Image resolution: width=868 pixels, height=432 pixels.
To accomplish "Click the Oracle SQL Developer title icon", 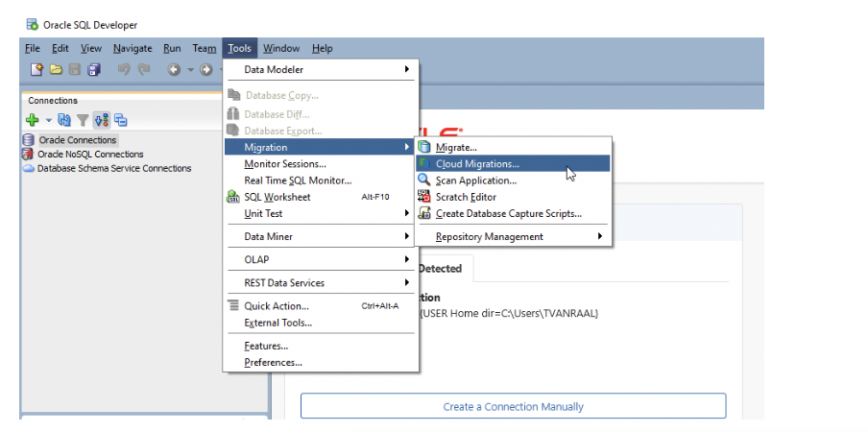I will (x=32, y=24).
